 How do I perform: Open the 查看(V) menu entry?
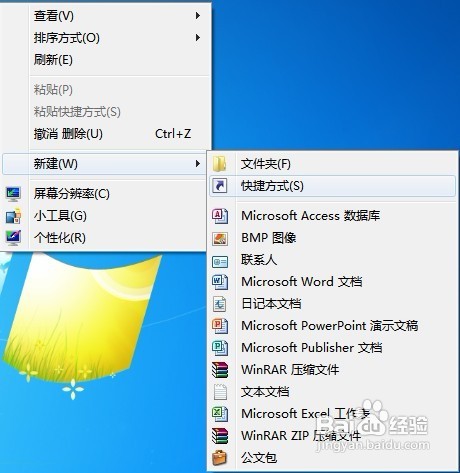click(105, 15)
